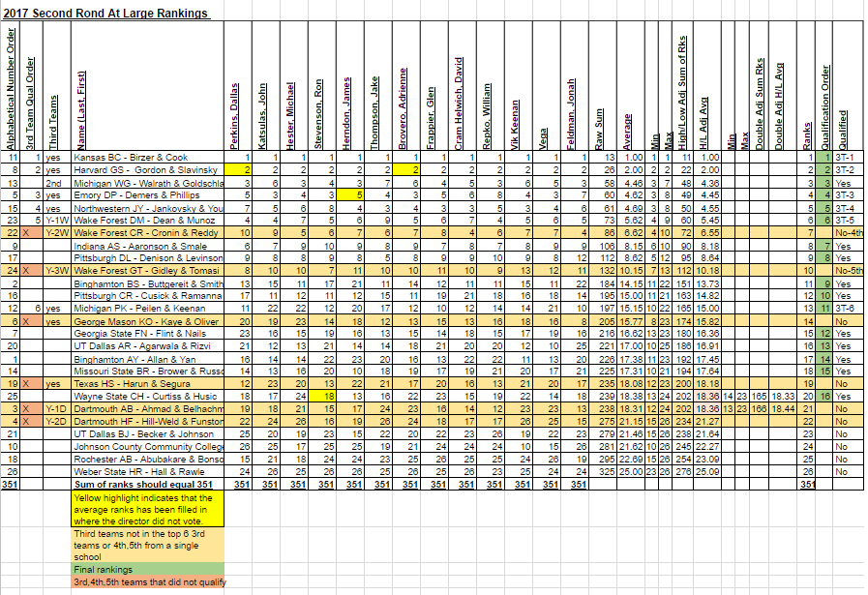This screenshot has width=868, height=595.
Task: Click the 'No-5th' qualified cell
Action: click(848, 270)
